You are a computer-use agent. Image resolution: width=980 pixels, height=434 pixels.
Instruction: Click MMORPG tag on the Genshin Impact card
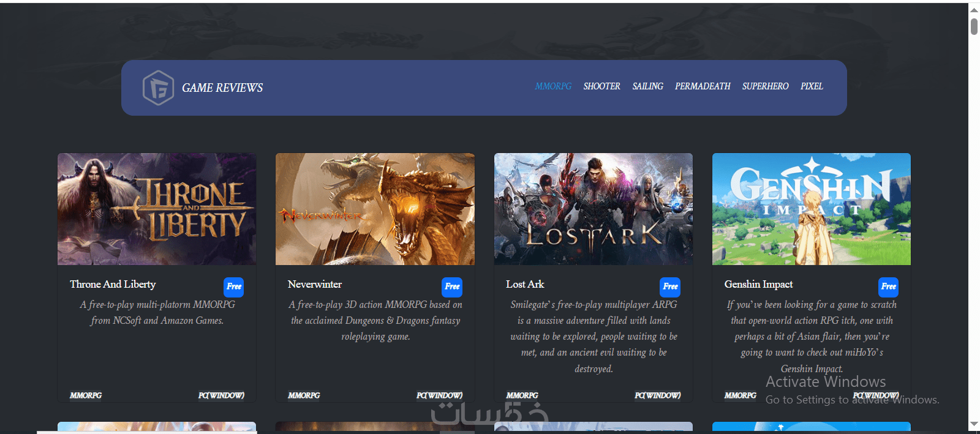[740, 395]
